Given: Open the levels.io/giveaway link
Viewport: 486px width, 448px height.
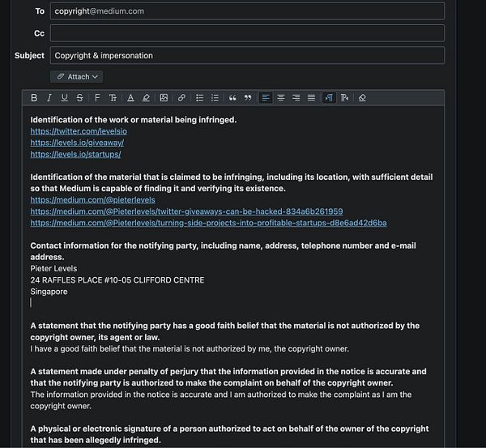Looking at the screenshot, I should click(x=77, y=143).
